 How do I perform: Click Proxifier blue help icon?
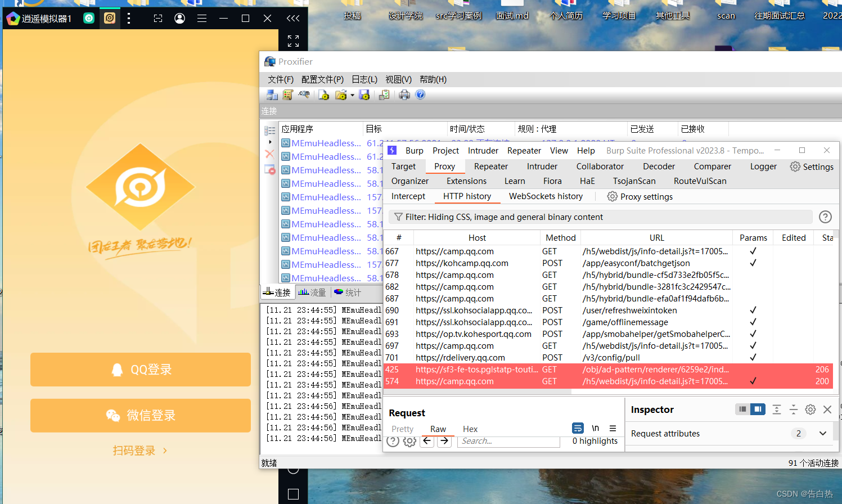click(420, 94)
